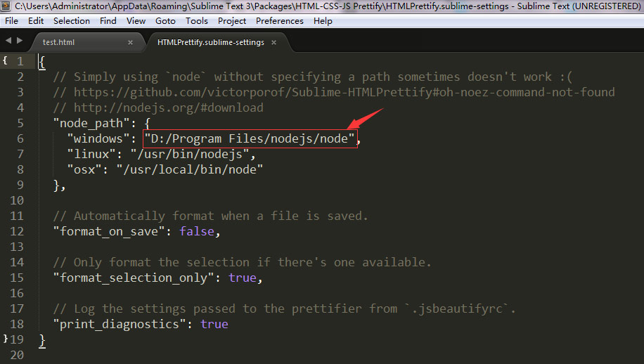The width and height of the screenshot is (644, 364).
Task: Close the test.html tab
Action: click(x=130, y=42)
